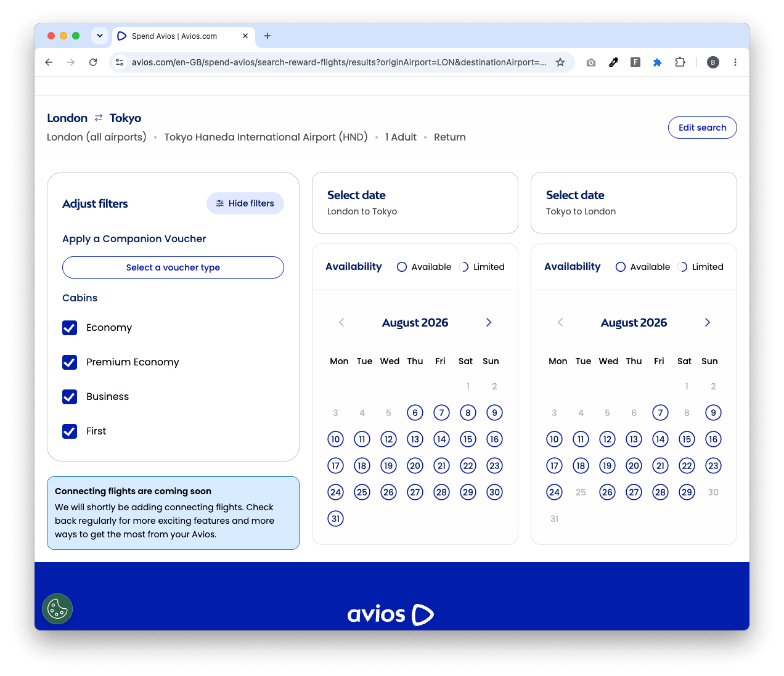
Task: Click 'Connecting flights are coming soon' notice
Action: [173, 513]
